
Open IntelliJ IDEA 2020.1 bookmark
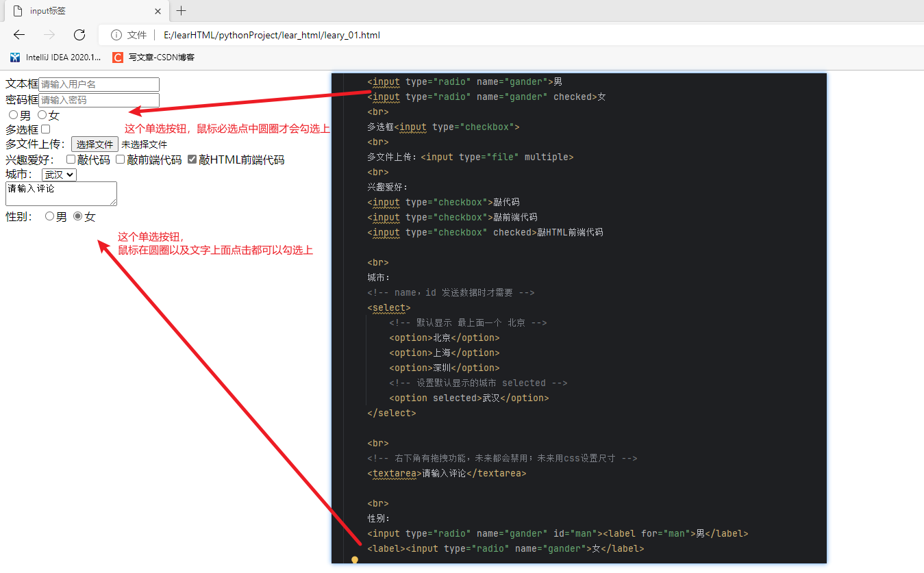pos(55,58)
